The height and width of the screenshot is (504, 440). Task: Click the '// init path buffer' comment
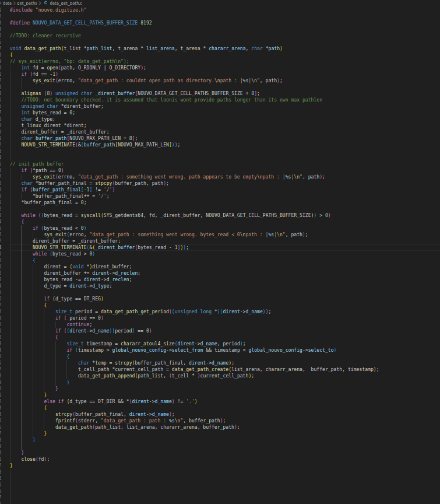pyautogui.click(x=37, y=164)
